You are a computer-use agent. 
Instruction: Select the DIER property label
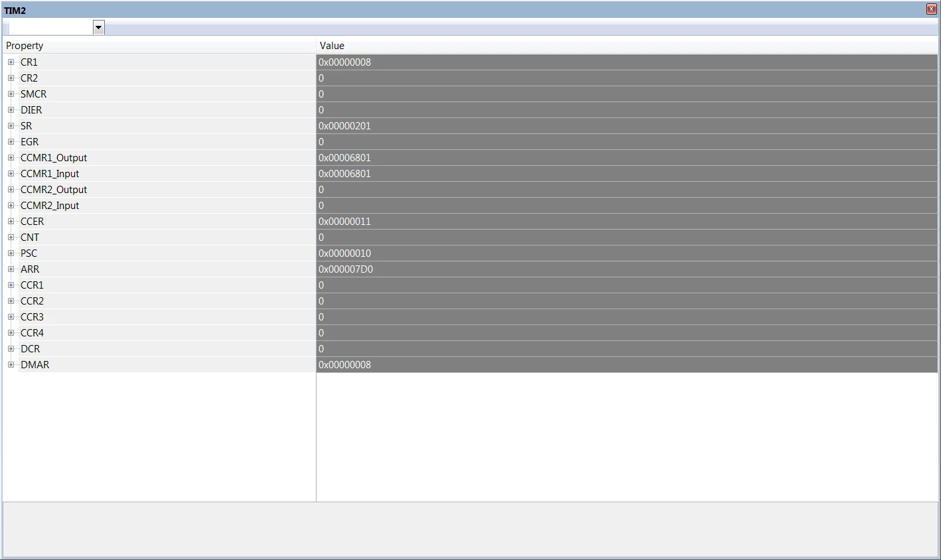point(31,110)
